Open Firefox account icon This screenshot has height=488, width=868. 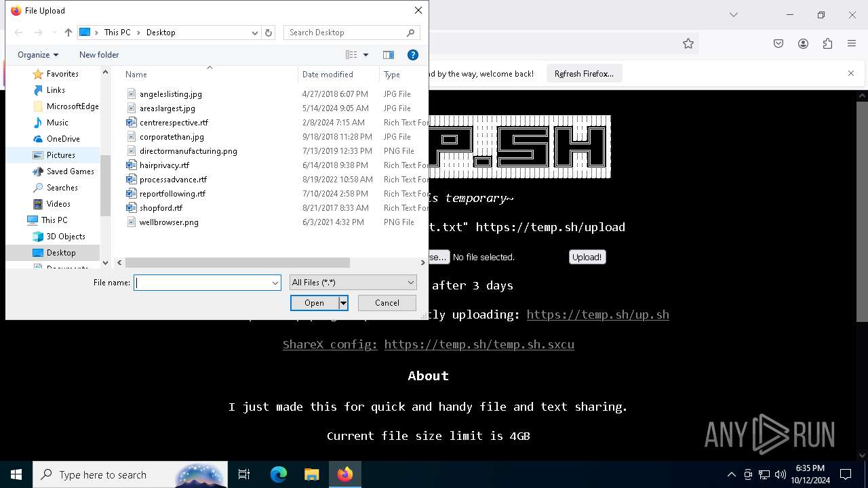[x=803, y=43]
